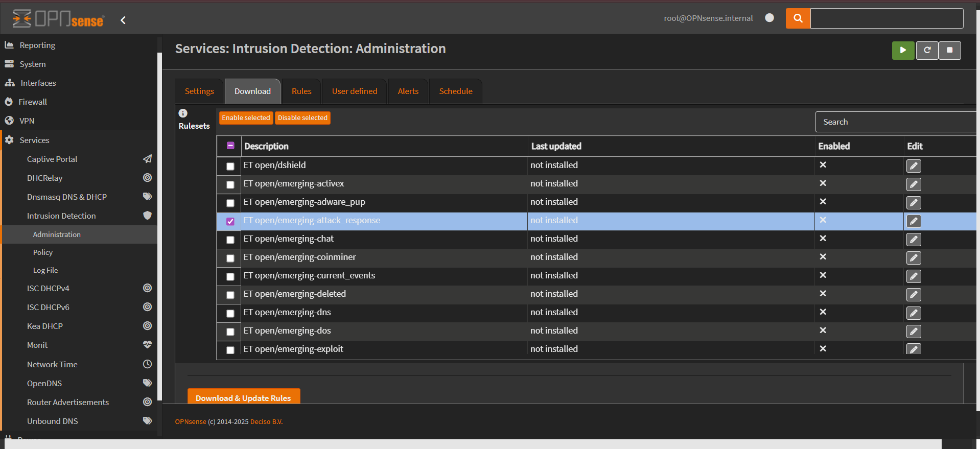The width and height of the screenshot is (980, 449).
Task: Switch to the Rules tab
Action: tap(301, 91)
